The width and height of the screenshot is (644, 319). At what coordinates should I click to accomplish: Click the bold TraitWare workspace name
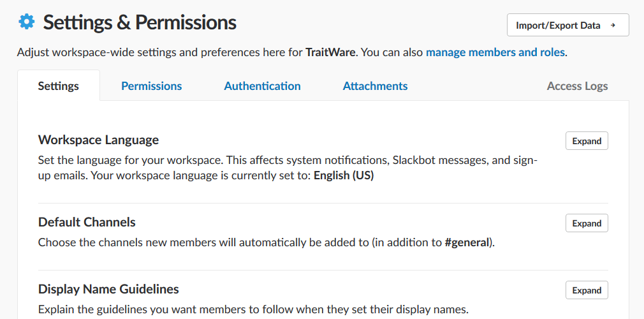pyautogui.click(x=330, y=52)
